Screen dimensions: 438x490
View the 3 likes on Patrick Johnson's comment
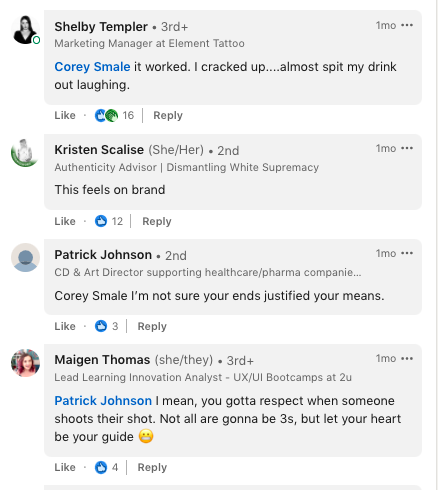[107, 326]
